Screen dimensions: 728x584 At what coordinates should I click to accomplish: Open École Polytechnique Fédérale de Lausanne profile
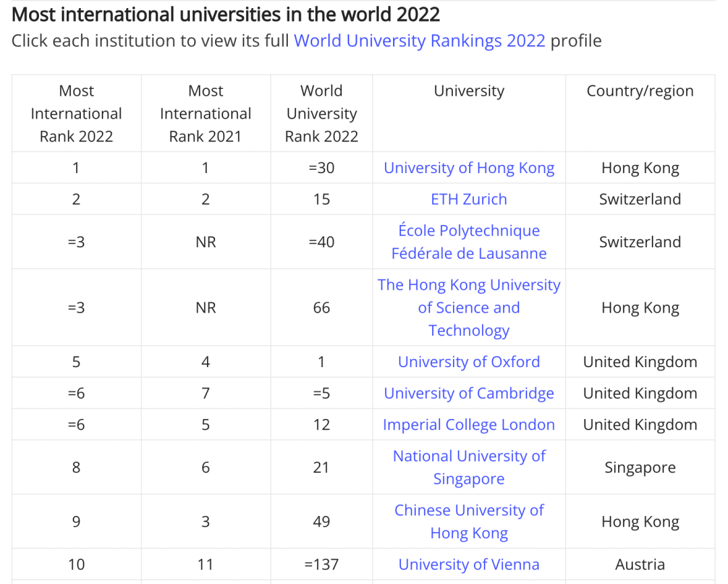[468, 242]
